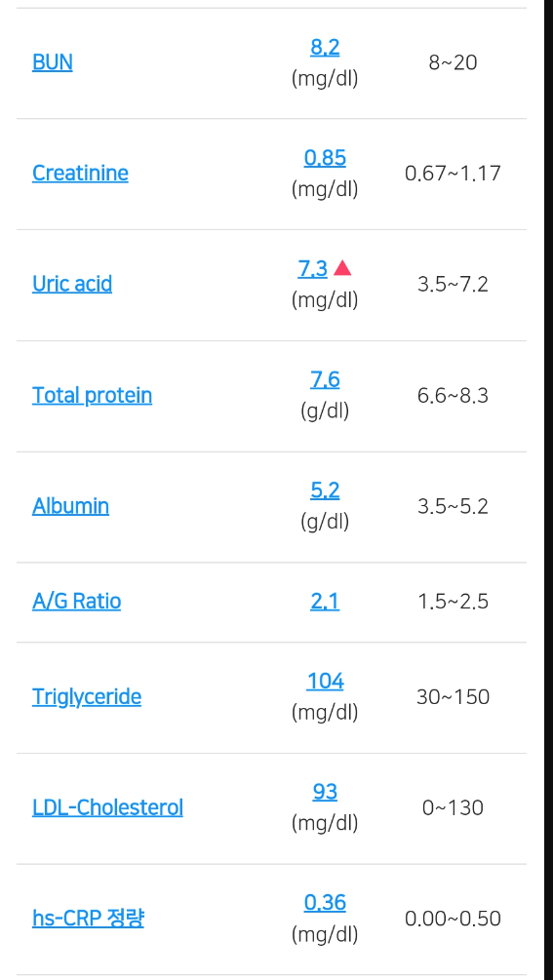Image resolution: width=553 pixels, height=980 pixels.
Task: Open Triglyceride test details
Action: pyautogui.click(x=86, y=697)
